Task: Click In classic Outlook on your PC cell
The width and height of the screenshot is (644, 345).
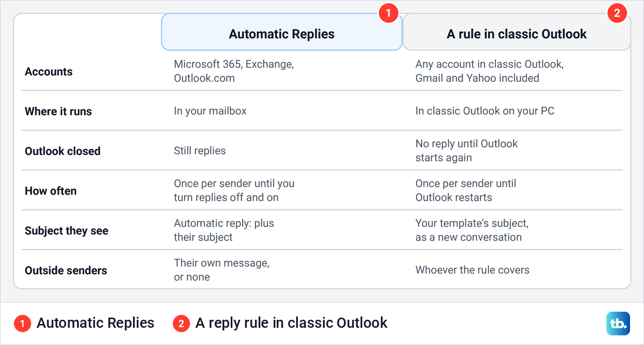Action: (x=485, y=111)
